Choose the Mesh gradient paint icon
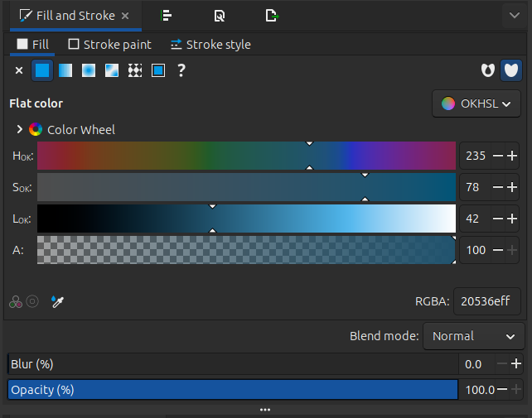Screen dimensions: 532x418 click(x=112, y=71)
